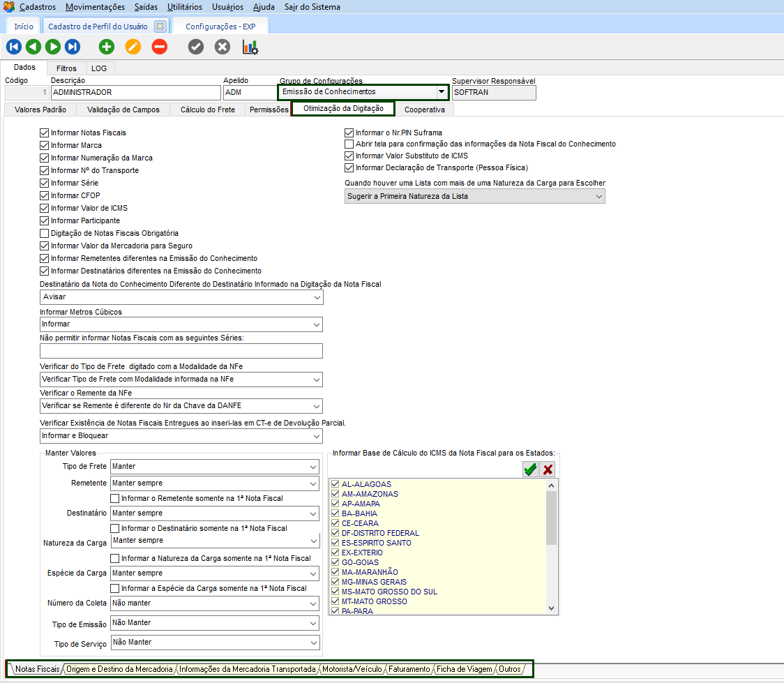Toggle Informar Valor Substituto de ICMS
Viewport: 784px width, 683px height.
point(349,156)
